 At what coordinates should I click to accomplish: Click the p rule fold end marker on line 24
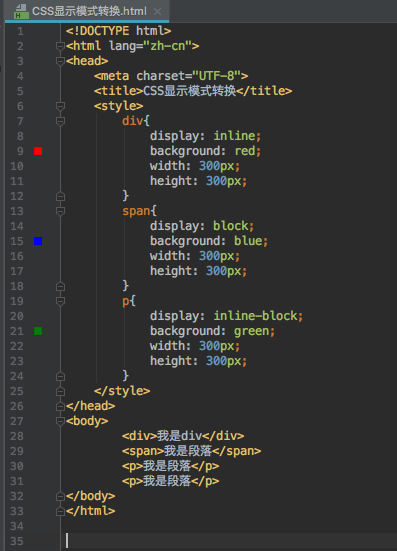tap(60, 376)
